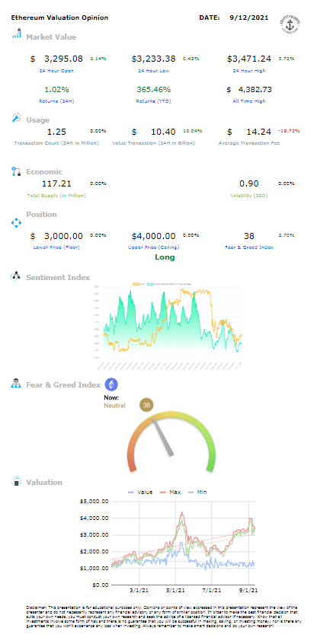Click the Sentiment Index node icon
The image size is (330, 644).
pos(15,276)
